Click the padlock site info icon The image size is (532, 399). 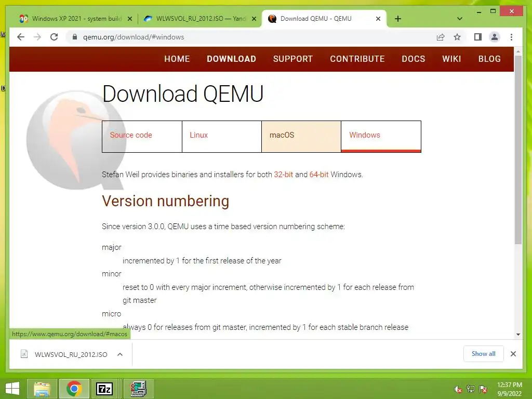(75, 37)
